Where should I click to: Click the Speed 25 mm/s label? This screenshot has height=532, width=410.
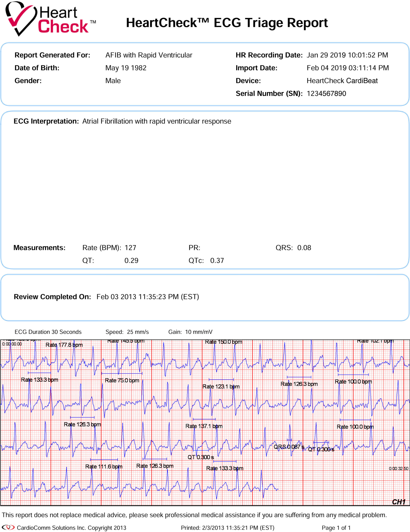[x=127, y=332]
